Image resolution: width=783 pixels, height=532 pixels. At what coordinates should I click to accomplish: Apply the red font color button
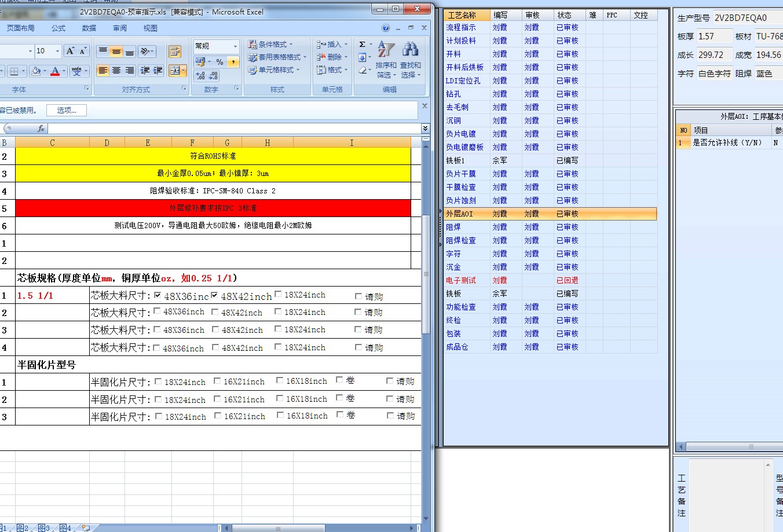click(55, 71)
